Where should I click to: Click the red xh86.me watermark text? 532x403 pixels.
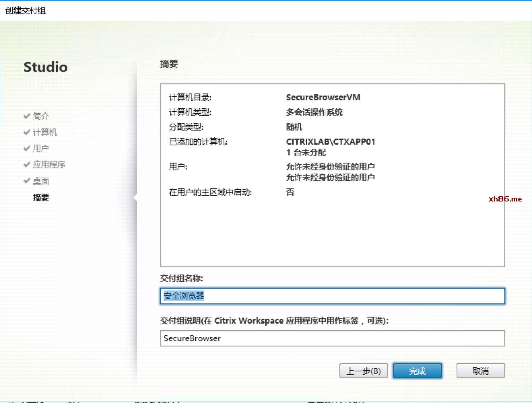click(505, 199)
